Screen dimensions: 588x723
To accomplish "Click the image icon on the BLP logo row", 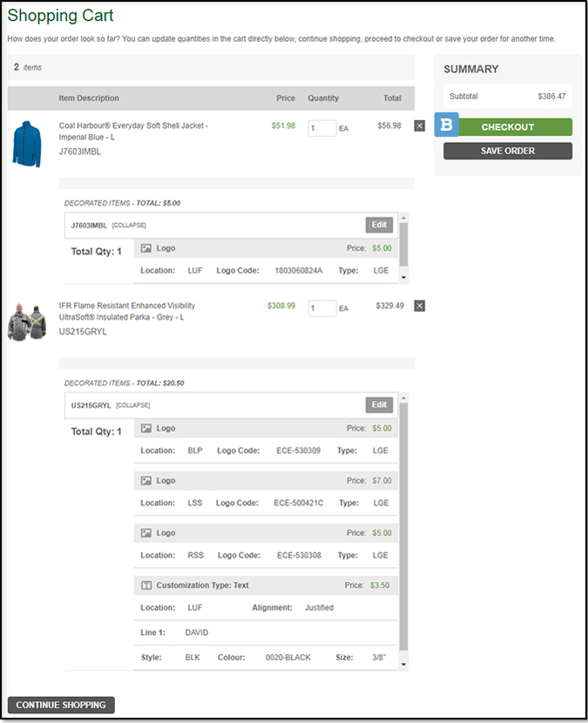I will (146, 429).
